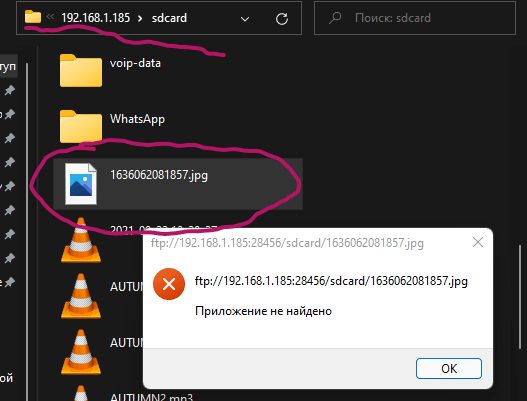Select the WhatsApp folder icon

pos(81,126)
